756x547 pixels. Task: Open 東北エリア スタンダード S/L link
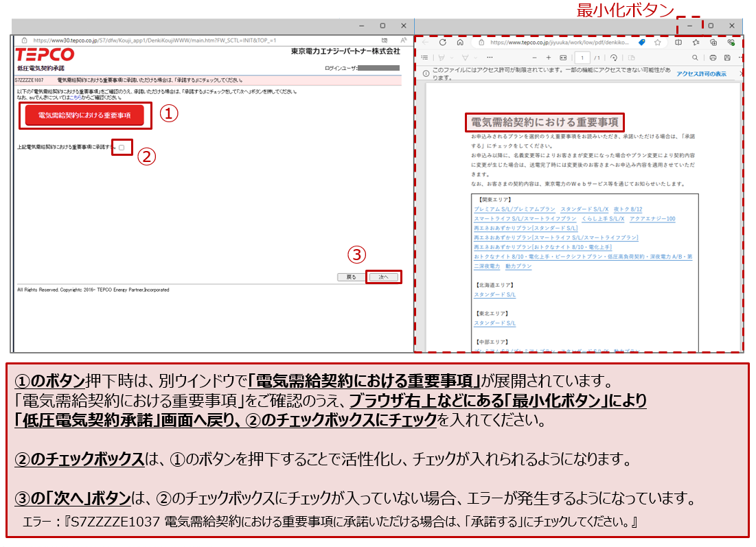click(494, 323)
